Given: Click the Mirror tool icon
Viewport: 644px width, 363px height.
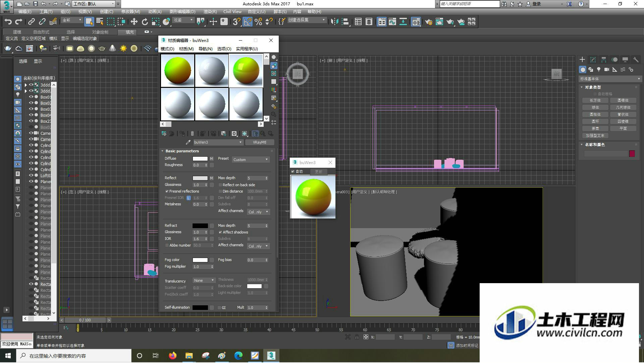Looking at the screenshot, I should click(334, 22).
